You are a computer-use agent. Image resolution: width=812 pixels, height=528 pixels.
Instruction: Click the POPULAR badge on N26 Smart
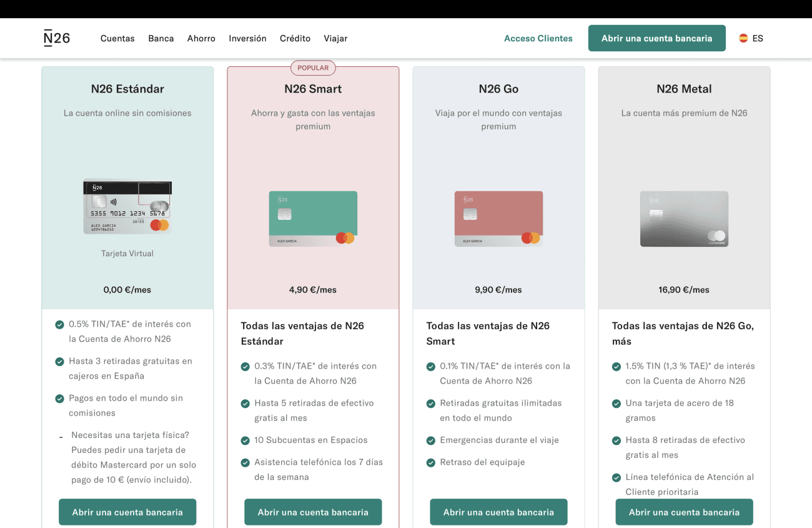coord(313,67)
